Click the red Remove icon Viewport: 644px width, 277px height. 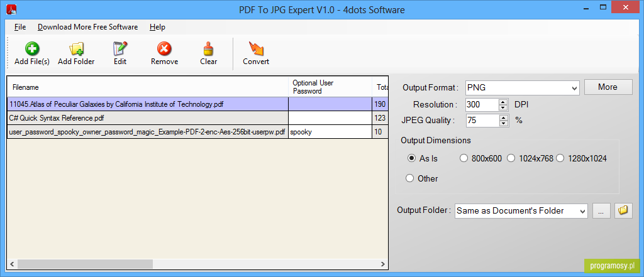tap(164, 49)
